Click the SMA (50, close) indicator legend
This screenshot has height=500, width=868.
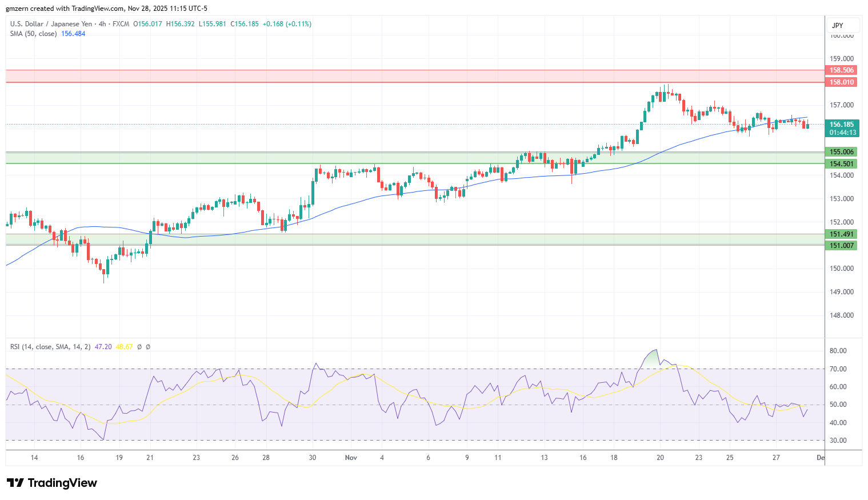33,34
